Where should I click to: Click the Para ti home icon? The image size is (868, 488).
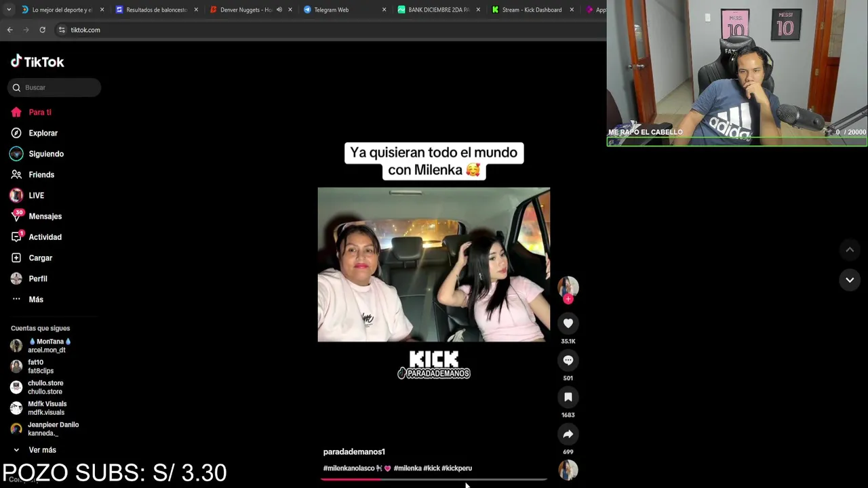pyautogui.click(x=16, y=113)
